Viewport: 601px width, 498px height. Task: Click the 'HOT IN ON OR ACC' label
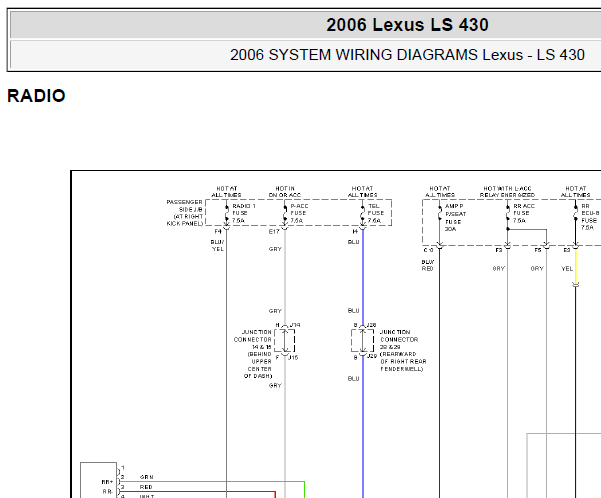click(285, 192)
